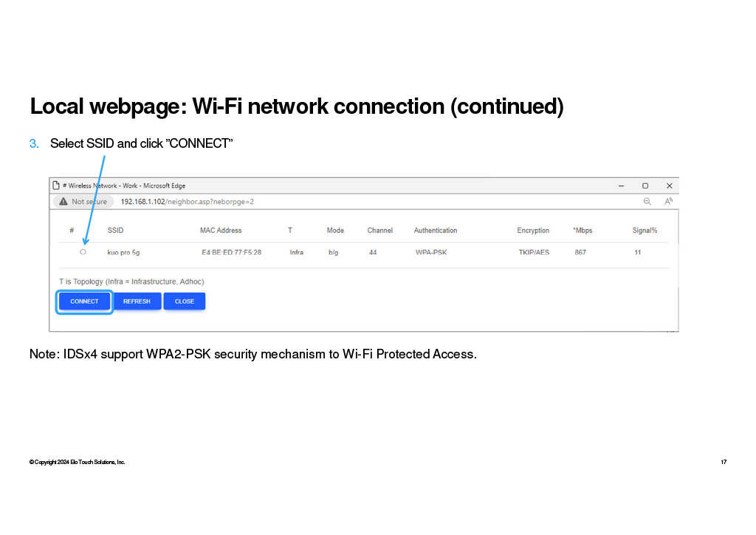Click the Channel column header

380,230
